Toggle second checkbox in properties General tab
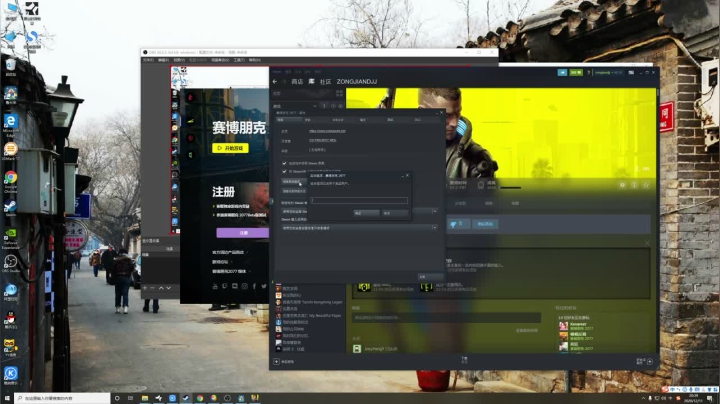720x404 pixels. click(x=284, y=171)
